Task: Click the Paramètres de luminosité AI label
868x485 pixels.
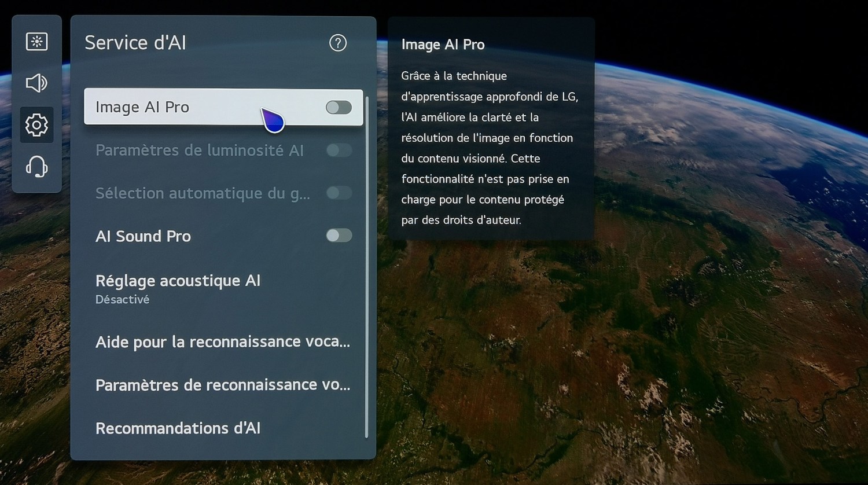Action: pyautogui.click(x=200, y=150)
